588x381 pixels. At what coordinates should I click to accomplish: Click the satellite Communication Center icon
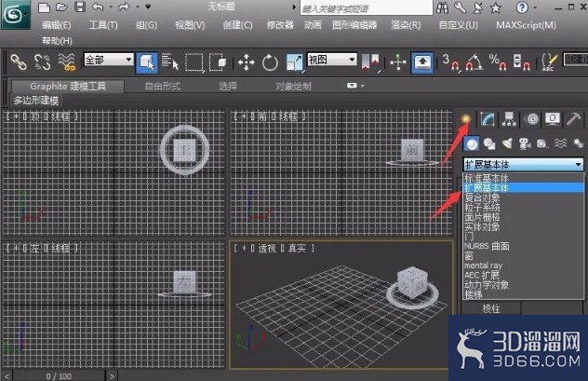478,7
